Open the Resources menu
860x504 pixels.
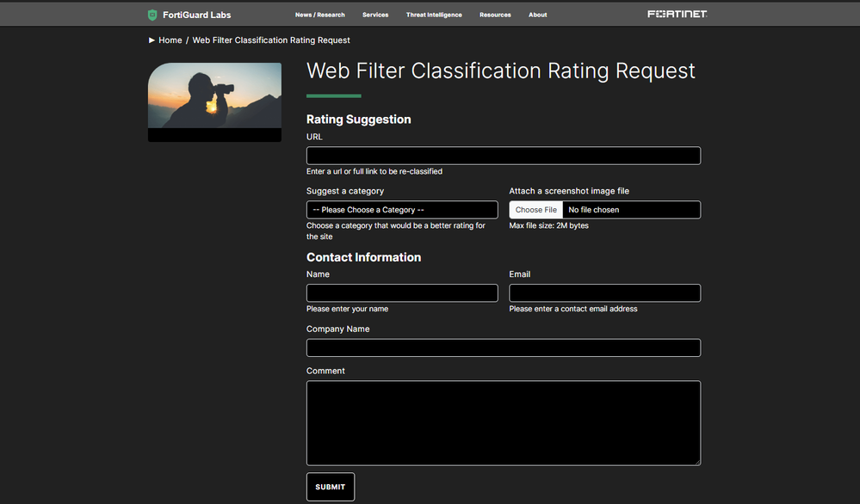pos(495,15)
